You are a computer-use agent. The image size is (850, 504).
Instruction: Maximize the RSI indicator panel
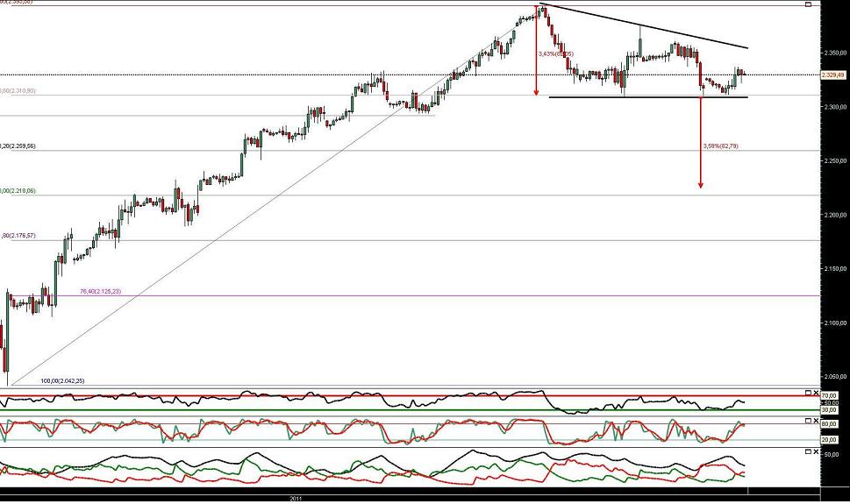coord(808,393)
